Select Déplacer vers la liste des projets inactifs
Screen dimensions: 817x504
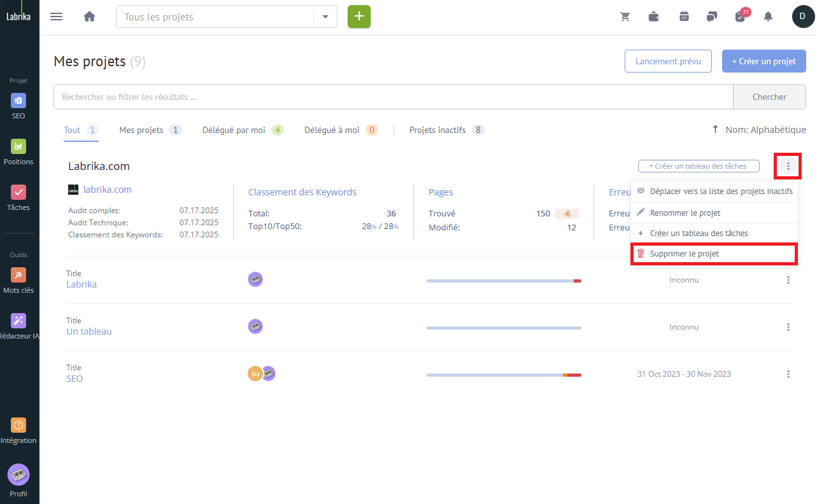(714, 191)
